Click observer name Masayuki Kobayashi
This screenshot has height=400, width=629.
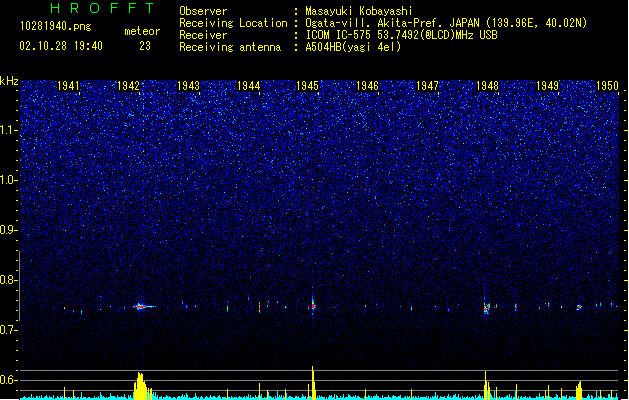(359, 11)
